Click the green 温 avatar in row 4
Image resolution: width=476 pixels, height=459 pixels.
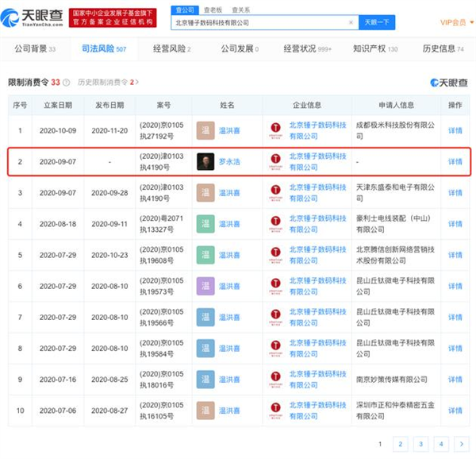(205, 224)
